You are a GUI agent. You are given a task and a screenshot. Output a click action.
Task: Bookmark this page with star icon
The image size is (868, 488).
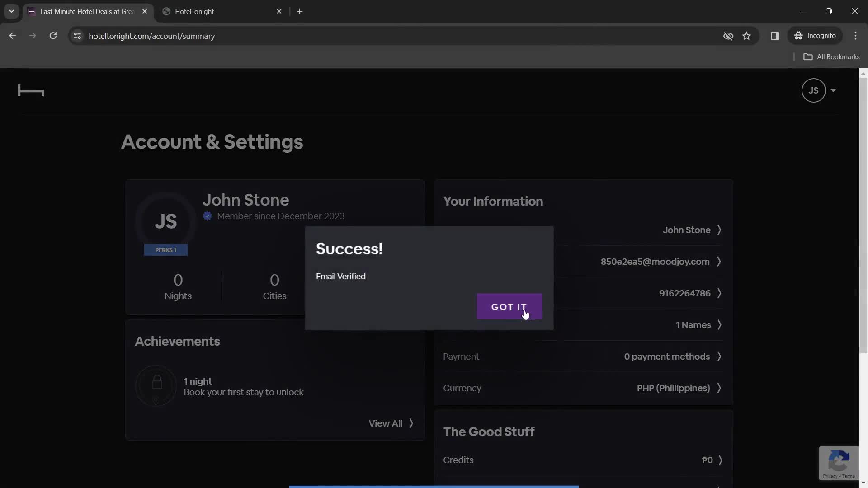coord(746,36)
